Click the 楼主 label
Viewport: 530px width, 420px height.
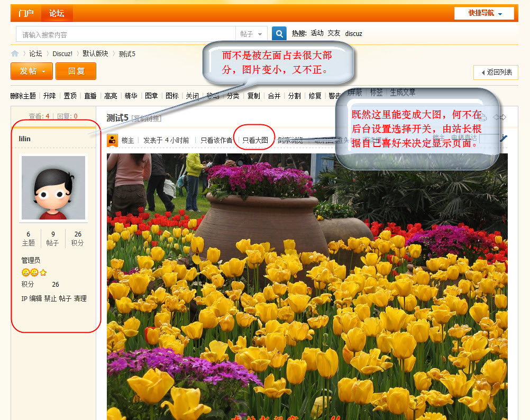click(x=128, y=140)
